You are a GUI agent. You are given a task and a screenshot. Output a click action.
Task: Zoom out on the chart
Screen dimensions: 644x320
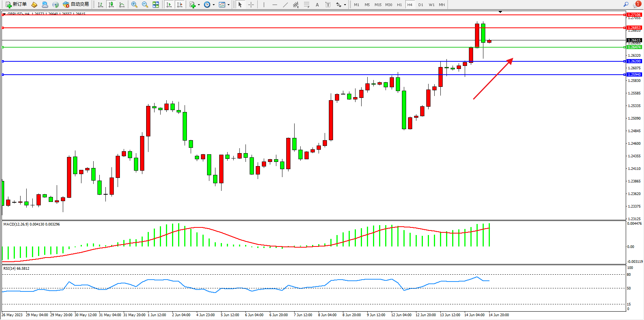click(x=145, y=5)
